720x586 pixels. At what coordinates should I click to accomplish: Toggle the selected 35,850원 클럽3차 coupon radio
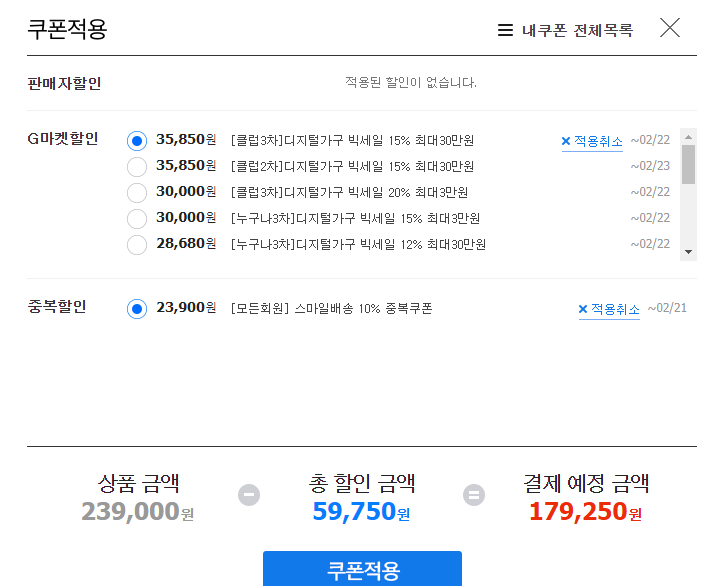click(x=137, y=141)
